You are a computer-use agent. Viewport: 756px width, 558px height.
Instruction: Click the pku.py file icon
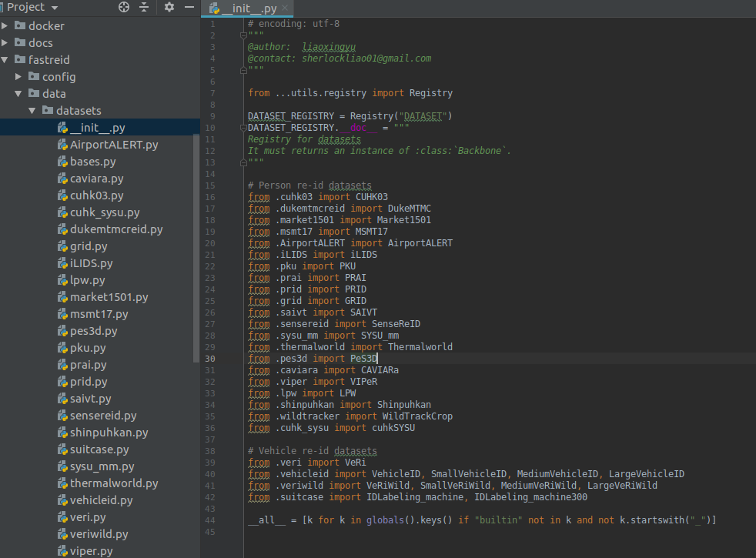click(62, 347)
